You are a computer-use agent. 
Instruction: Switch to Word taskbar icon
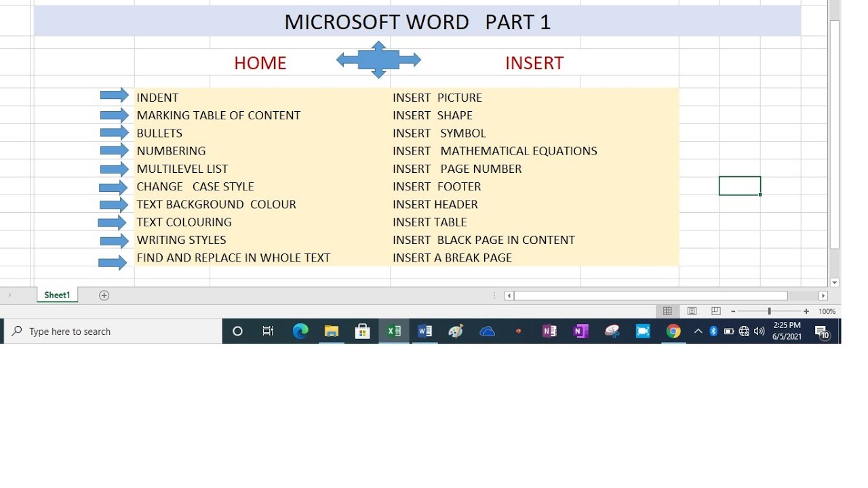click(x=425, y=331)
